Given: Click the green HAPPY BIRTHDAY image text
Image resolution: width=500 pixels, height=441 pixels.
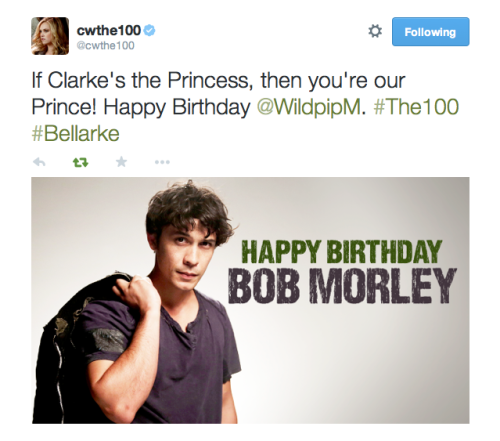Looking at the screenshot, I should 342,252.
